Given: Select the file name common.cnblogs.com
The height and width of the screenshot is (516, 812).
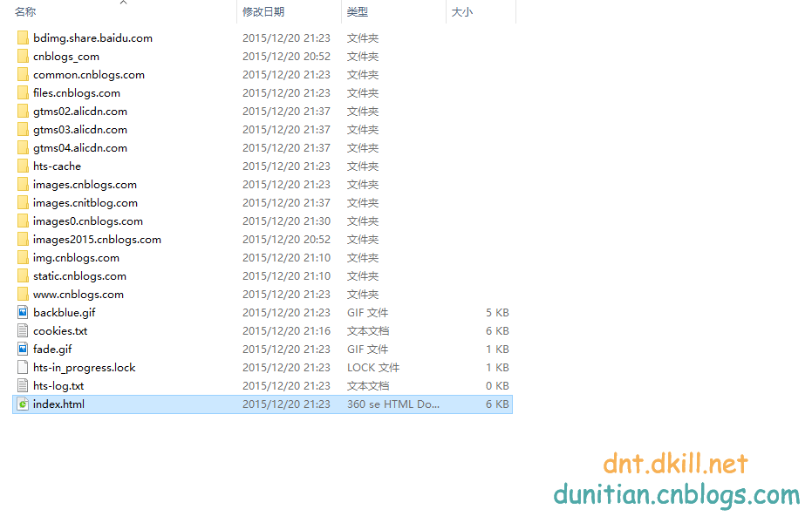Looking at the screenshot, I should (x=89, y=75).
